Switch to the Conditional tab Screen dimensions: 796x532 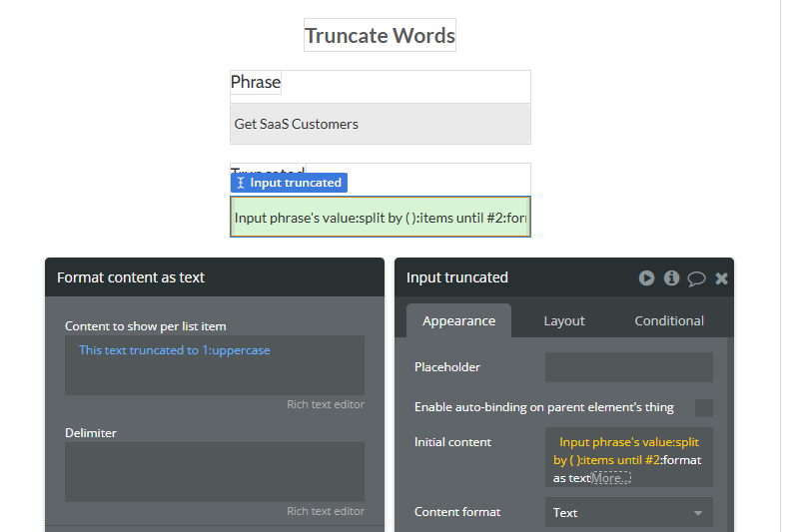pos(669,321)
